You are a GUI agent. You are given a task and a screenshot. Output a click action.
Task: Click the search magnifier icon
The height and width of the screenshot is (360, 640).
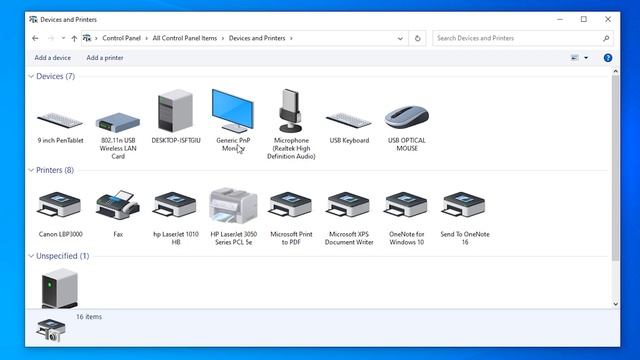[x=606, y=38]
